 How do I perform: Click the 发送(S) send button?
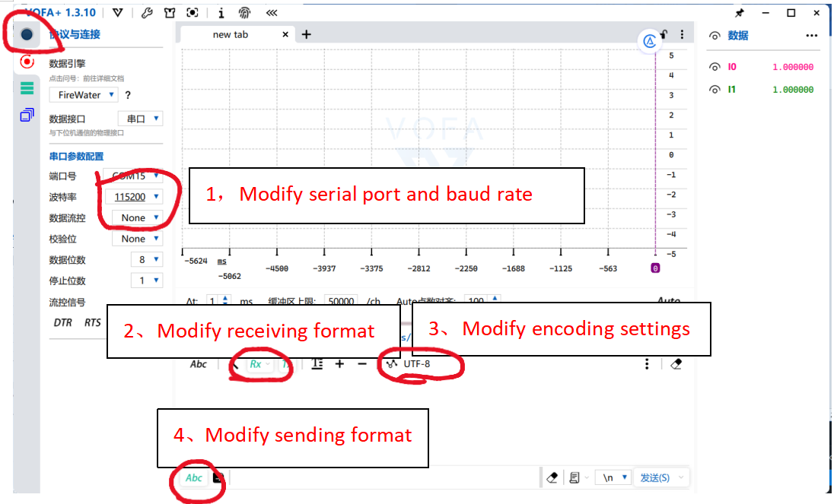pos(655,477)
